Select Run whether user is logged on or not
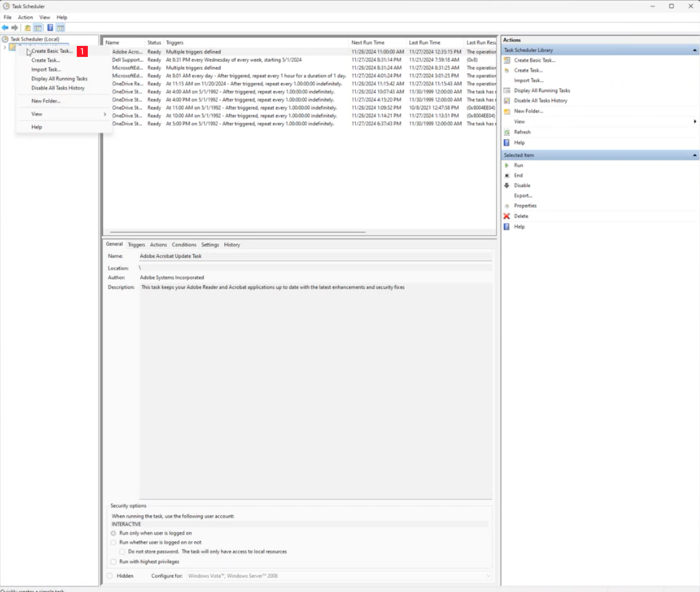700x592 pixels. [x=114, y=542]
